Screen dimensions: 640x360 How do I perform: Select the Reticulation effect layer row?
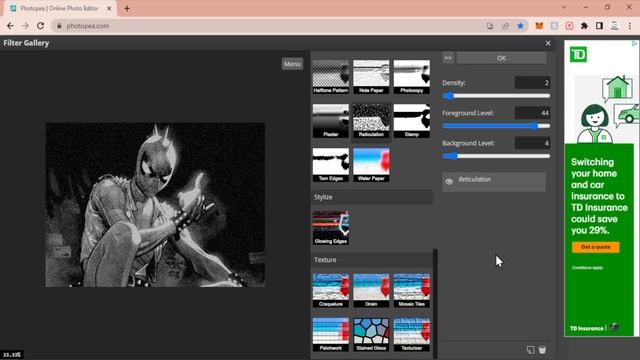tap(494, 182)
